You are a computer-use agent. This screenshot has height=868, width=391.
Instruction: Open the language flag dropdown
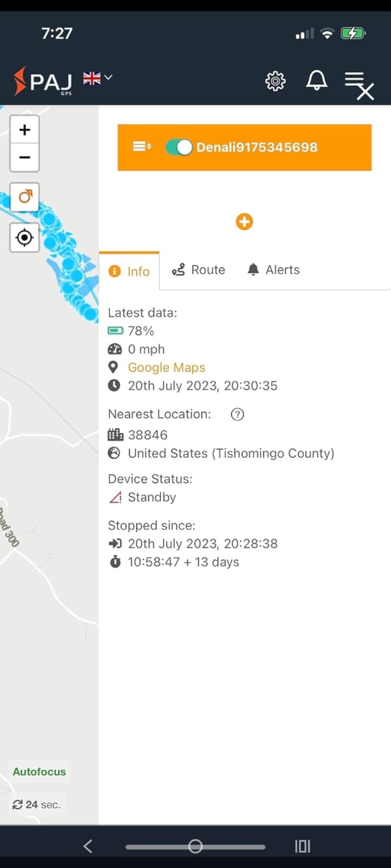[98, 78]
